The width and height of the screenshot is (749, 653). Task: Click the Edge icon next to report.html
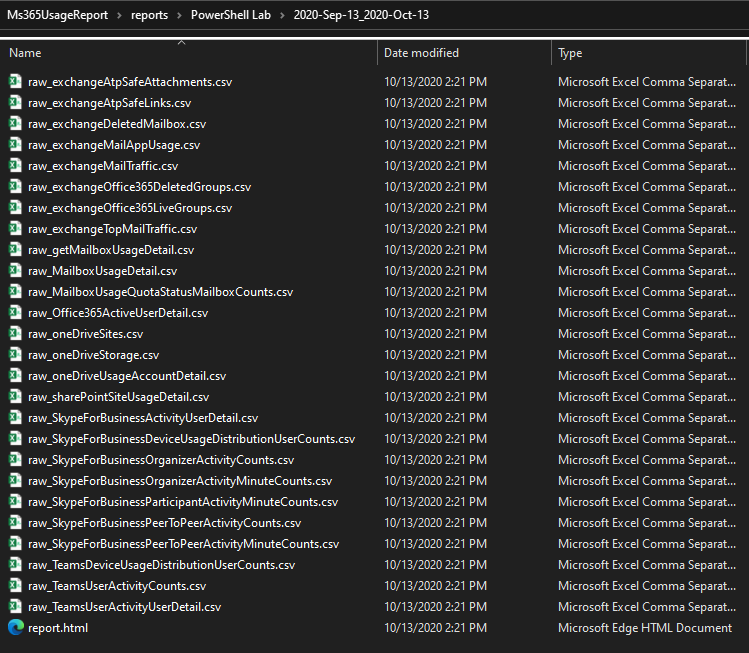(x=16, y=627)
